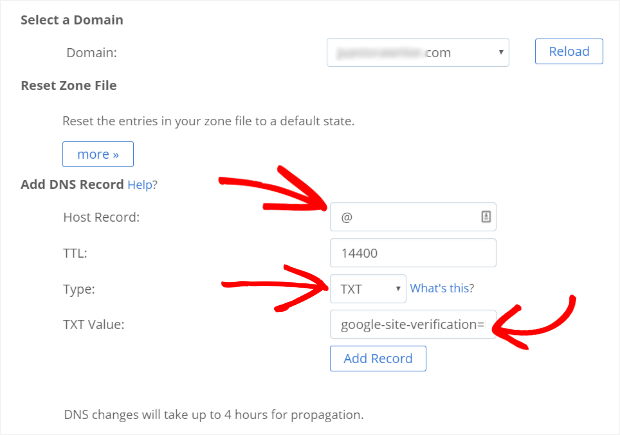Click the Reload button
620x435 pixels.
569,51
